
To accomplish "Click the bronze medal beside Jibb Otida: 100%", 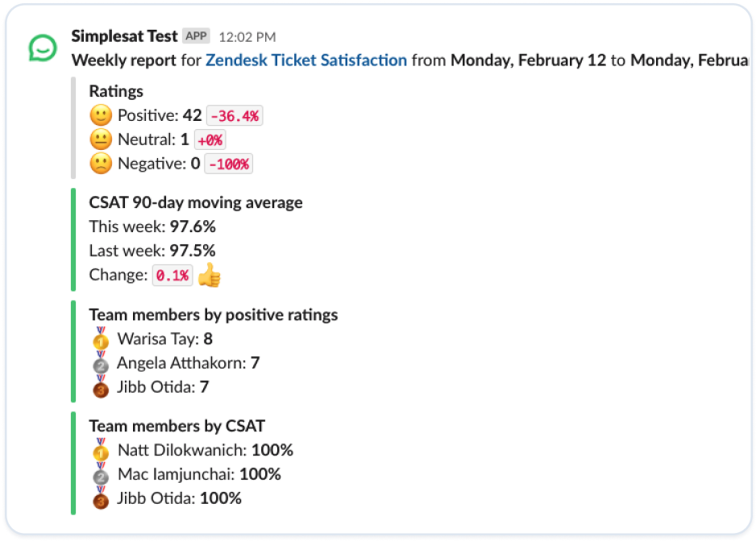I will pos(101,497).
